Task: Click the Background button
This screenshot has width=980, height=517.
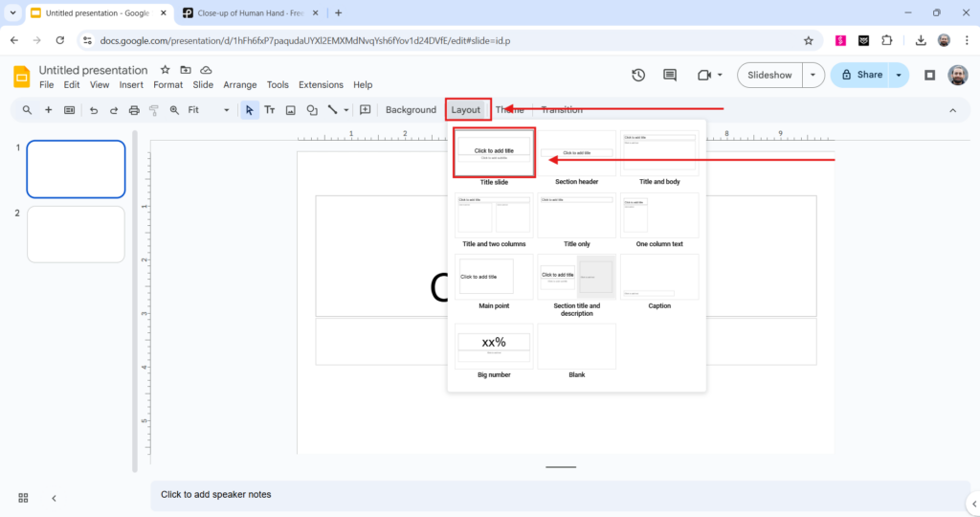Action: pos(411,110)
